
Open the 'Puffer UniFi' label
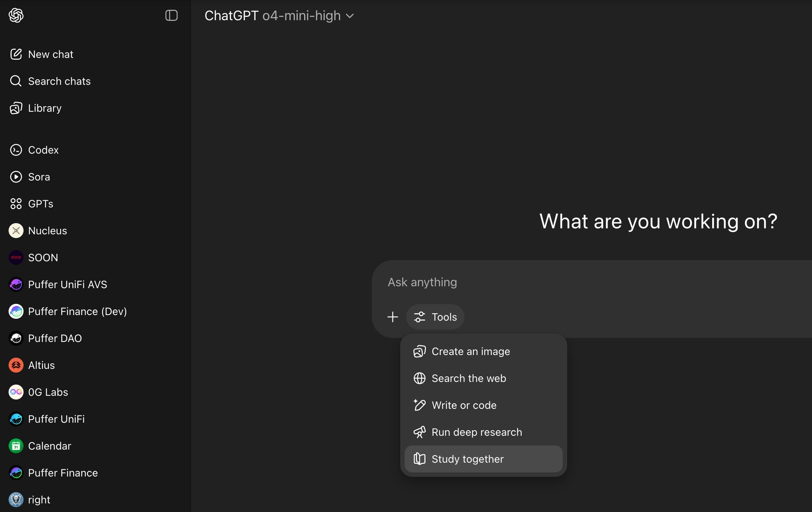(56, 419)
